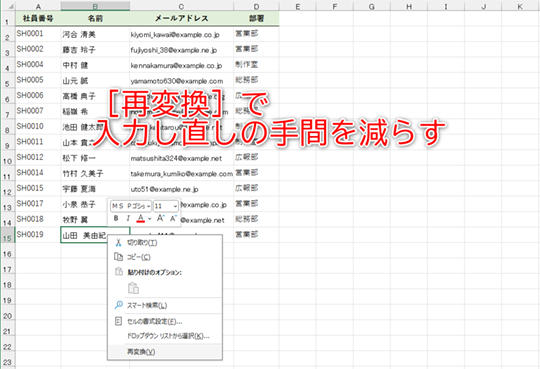The height and width of the screenshot is (369, 540).
Task: Select cell containing SH0019
Action: click(38, 235)
